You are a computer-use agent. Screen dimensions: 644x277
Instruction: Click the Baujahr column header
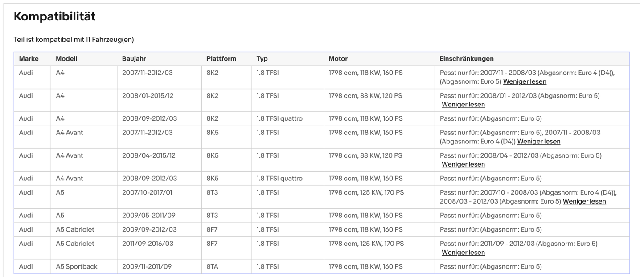click(134, 59)
